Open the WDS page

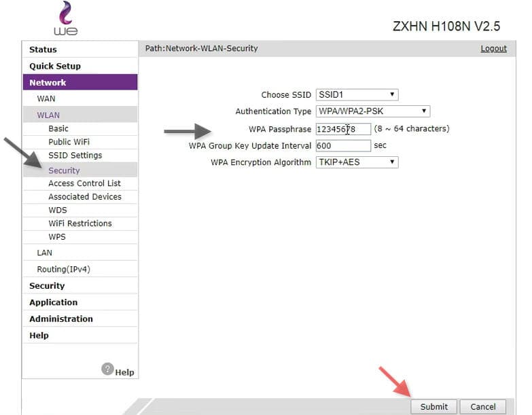coord(80,210)
